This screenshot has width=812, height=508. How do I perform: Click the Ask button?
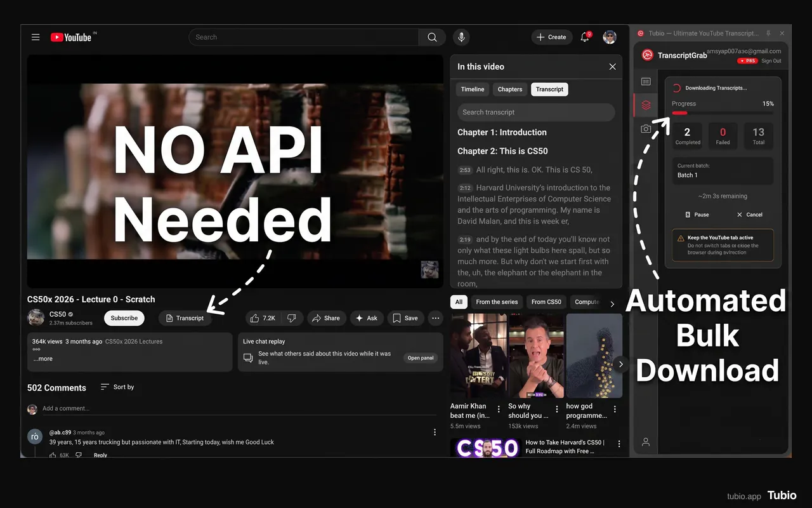367,318
